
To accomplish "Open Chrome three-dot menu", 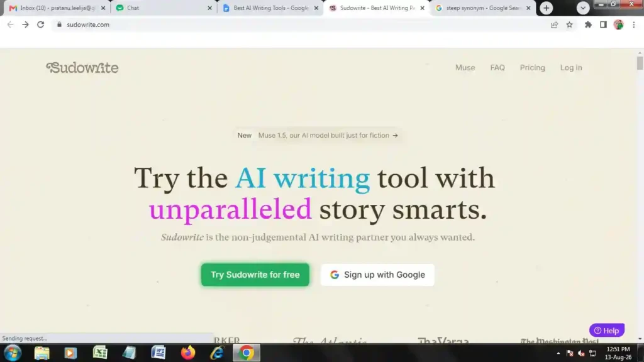I will click(x=634, y=25).
